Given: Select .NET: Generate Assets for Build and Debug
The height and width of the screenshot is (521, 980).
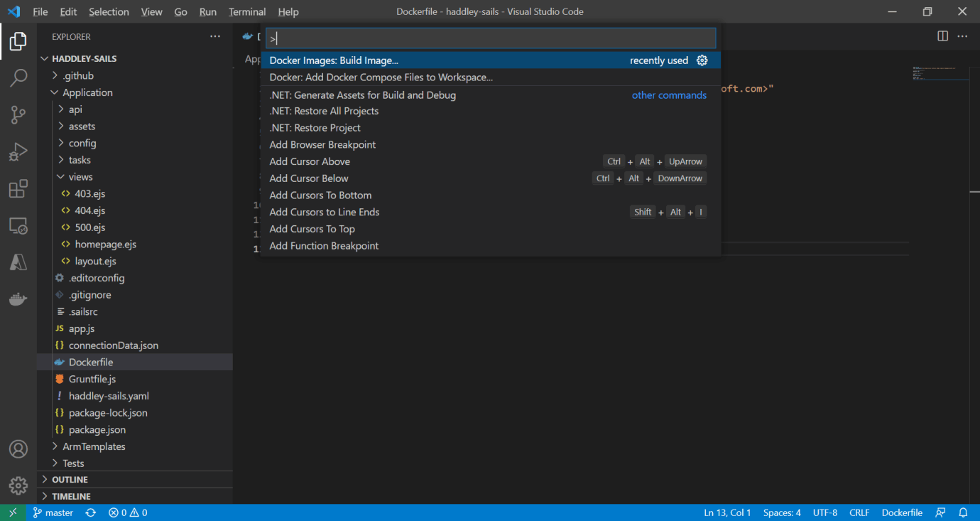Looking at the screenshot, I should click(x=491, y=95).
